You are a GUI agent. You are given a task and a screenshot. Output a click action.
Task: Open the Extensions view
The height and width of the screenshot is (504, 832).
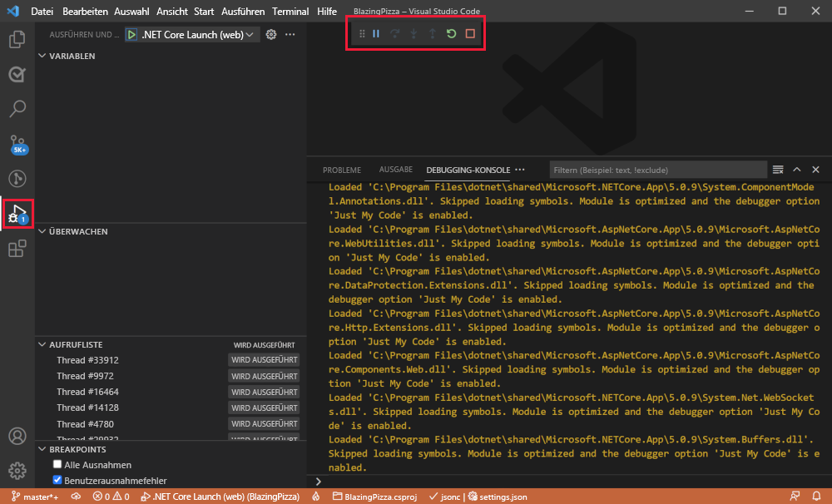17,248
